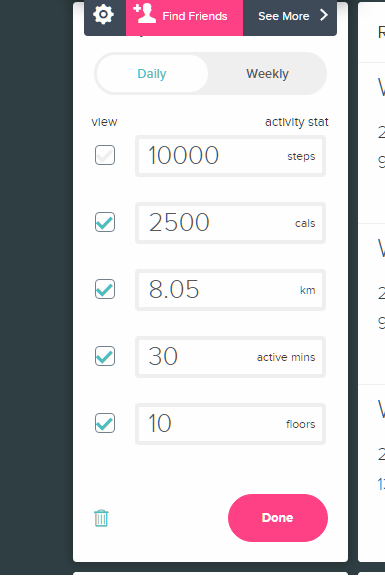Focus the 8.05 km distance field
The width and height of the screenshot is (385, 578).
[230, 290]
